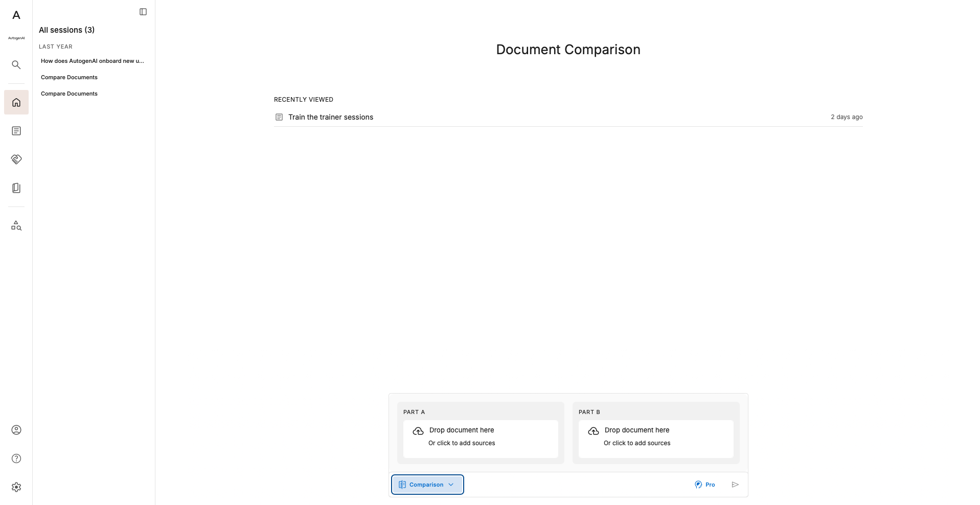This screenshot has width=980, height=505.
Task: Click the 'All sessions (3)' heading
Action: pyautogui.click(x=67, y=30)
